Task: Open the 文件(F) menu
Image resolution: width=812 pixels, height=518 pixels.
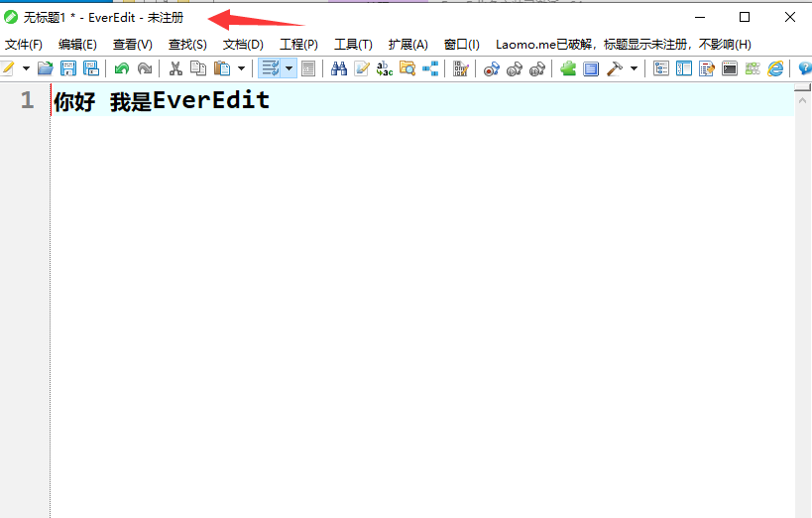Action: pos(24,45)
